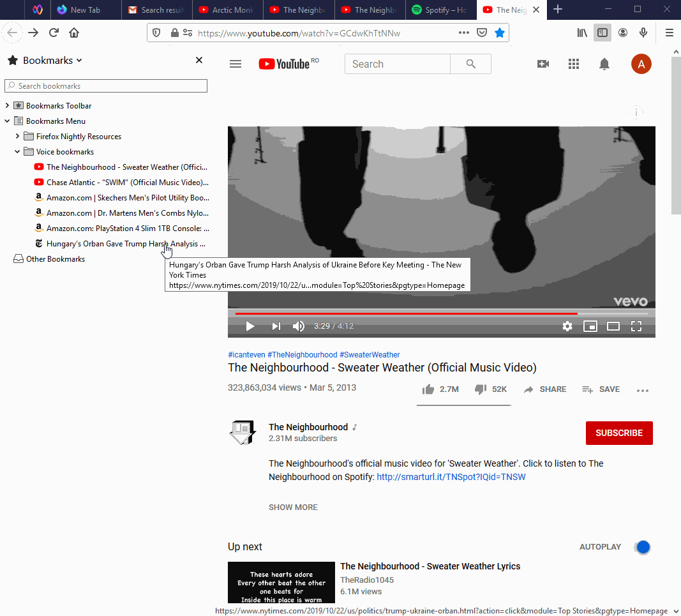681x616 pixels.
Task: Save page to Pocket
Action: (x=482, y=33)
